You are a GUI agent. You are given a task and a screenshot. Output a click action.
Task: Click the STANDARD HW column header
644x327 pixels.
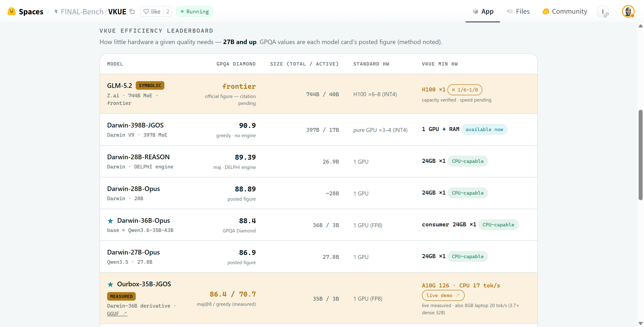[x=371, y=64]
